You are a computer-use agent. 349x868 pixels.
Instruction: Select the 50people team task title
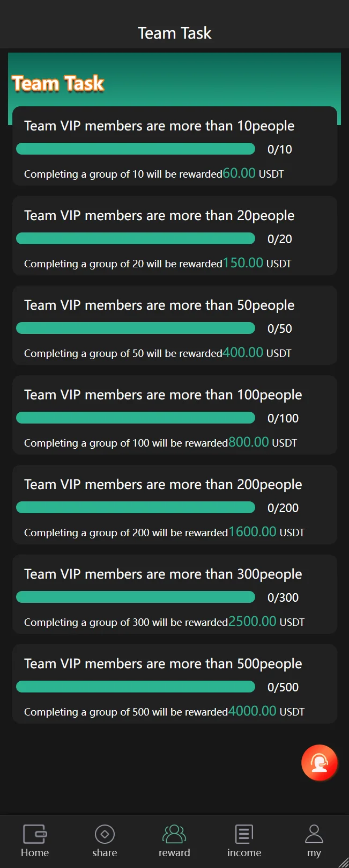[x=159, y=305]
